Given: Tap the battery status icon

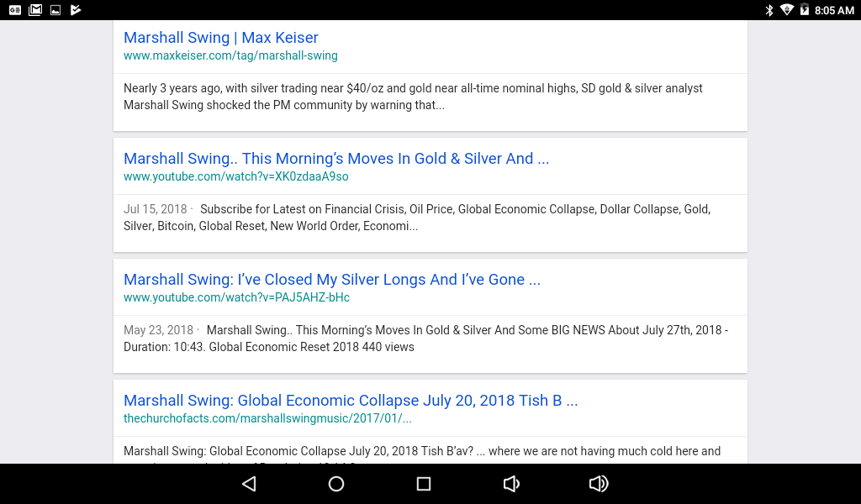Looking at the screenshot, I should (805, 10).
